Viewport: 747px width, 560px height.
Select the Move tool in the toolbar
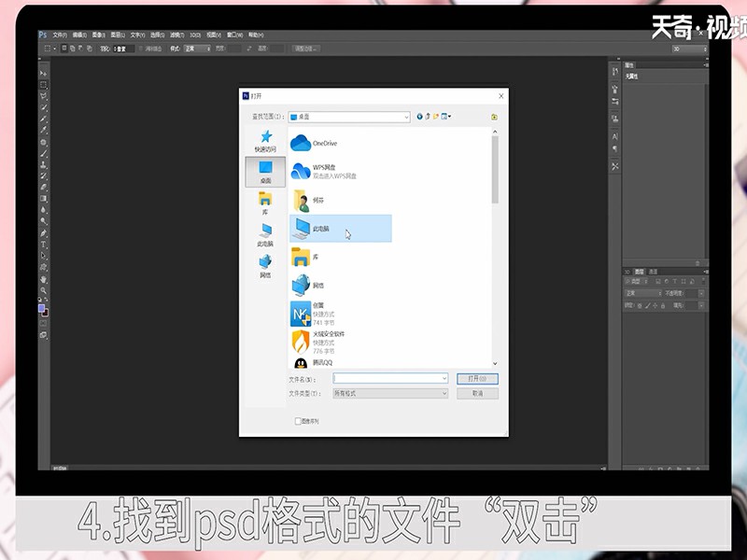(x=43, y=72)
